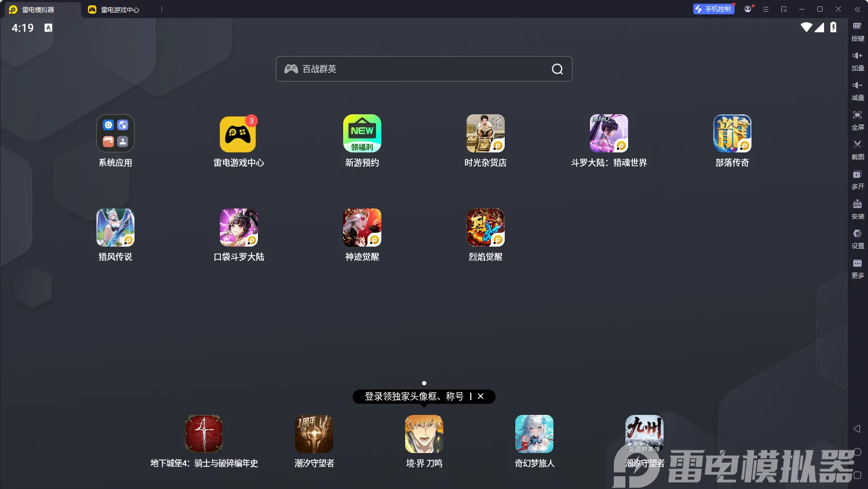868x489 pixels.
Task: Launch the 猎风传说 game
Action: pos(115,228)
